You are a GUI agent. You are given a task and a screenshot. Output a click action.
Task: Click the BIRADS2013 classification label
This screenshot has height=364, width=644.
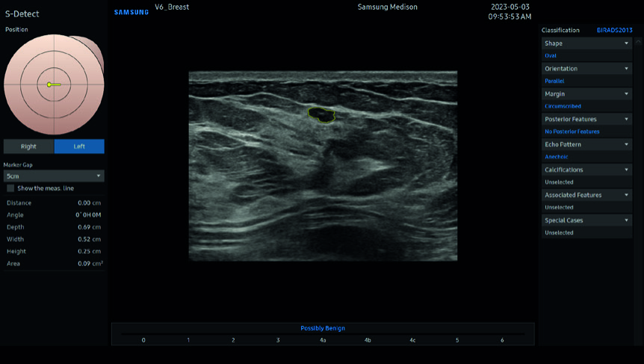[x=614, y=31]
